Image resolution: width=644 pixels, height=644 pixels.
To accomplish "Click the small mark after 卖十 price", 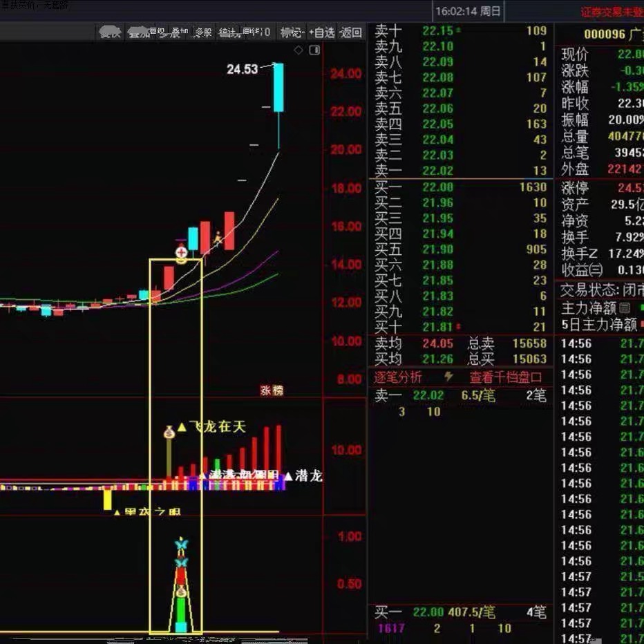I will (x=458, y=31).
